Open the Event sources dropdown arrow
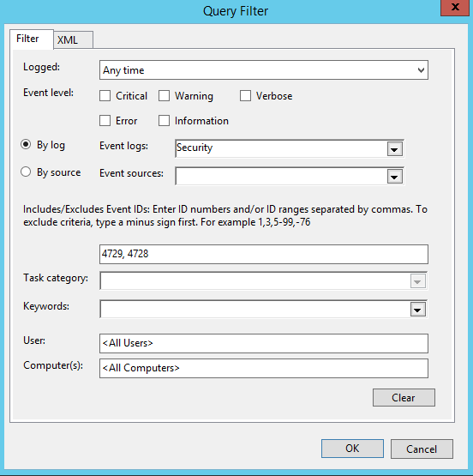Screen dimensions: 473x476 (x=394, y=177)
